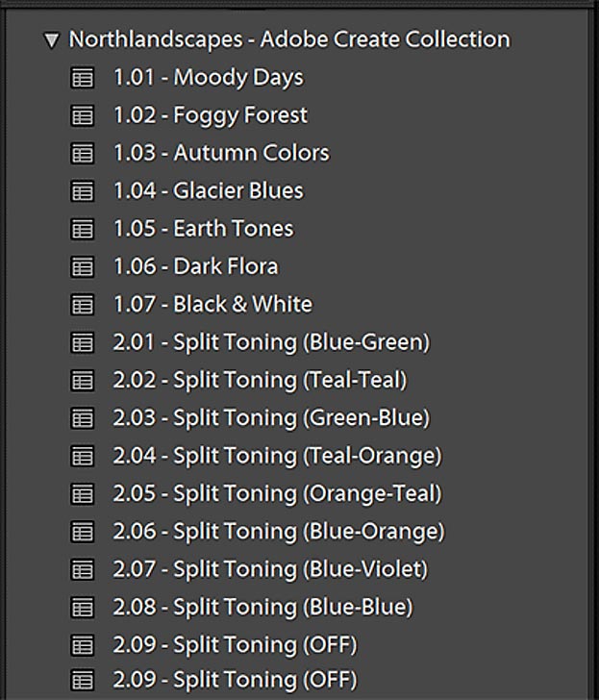Select the 1.04 - Glacier Blues preset
Image resolution: width=599 pixels, height=700 pixels.
[x=208, y=190]
